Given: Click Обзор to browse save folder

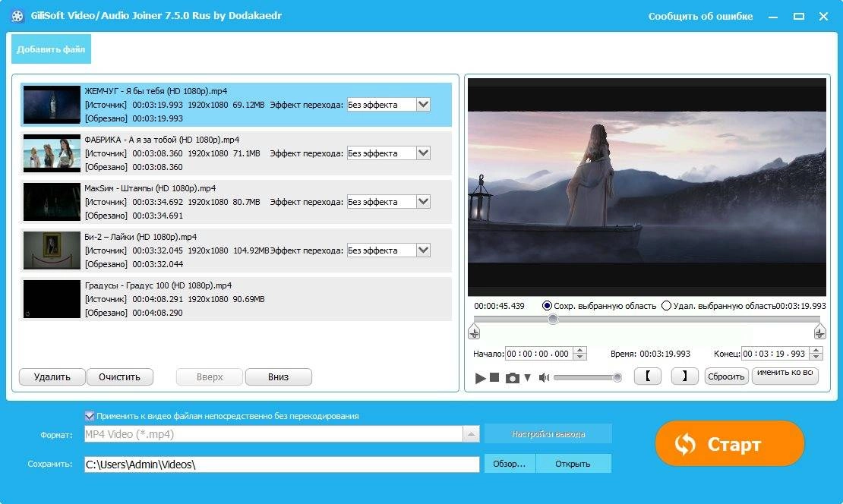Looking at the screenshot, I should coord(510,464).
